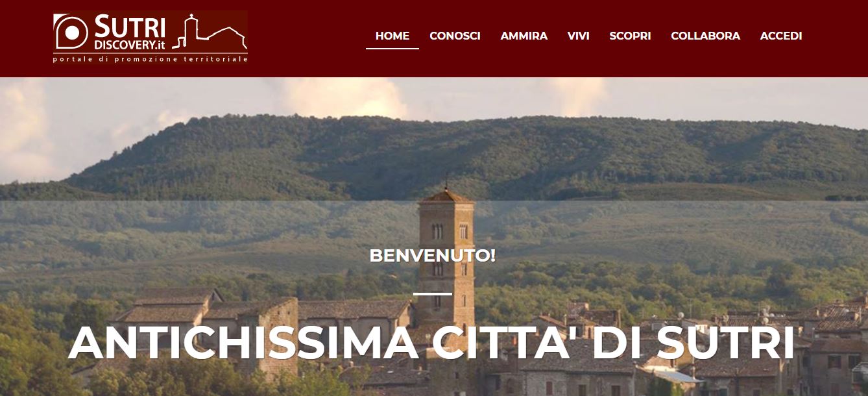This screenshot has height=396, width=868.
Task: Open the HOME menu item
Action: 392,36
